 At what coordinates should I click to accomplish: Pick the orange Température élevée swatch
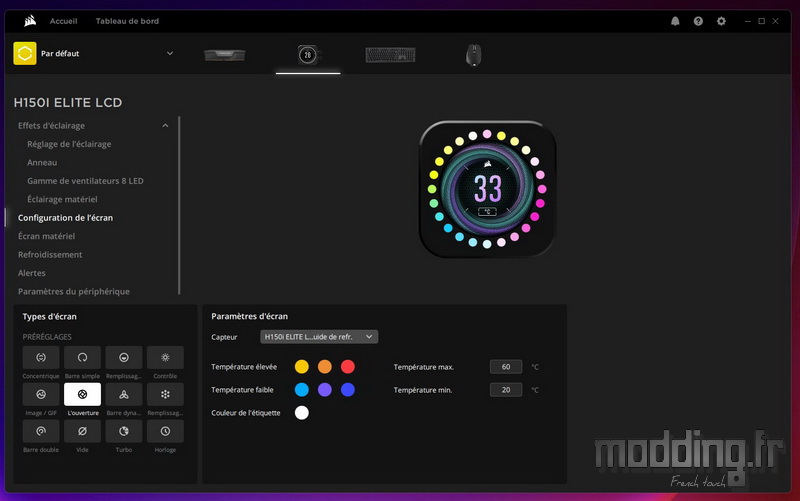point(324,366)
